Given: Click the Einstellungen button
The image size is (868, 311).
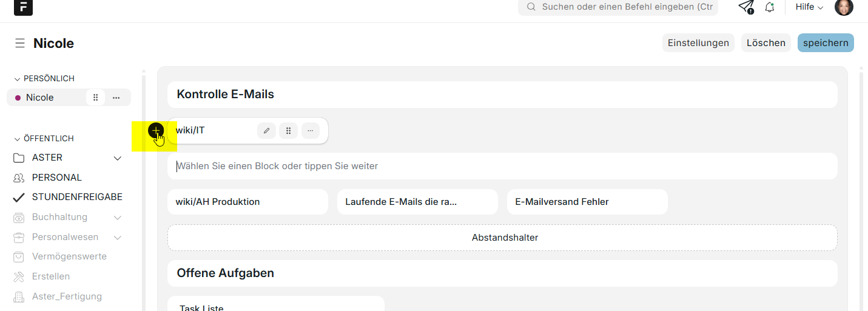Looking at the screenshot, I should click(698, 43).
